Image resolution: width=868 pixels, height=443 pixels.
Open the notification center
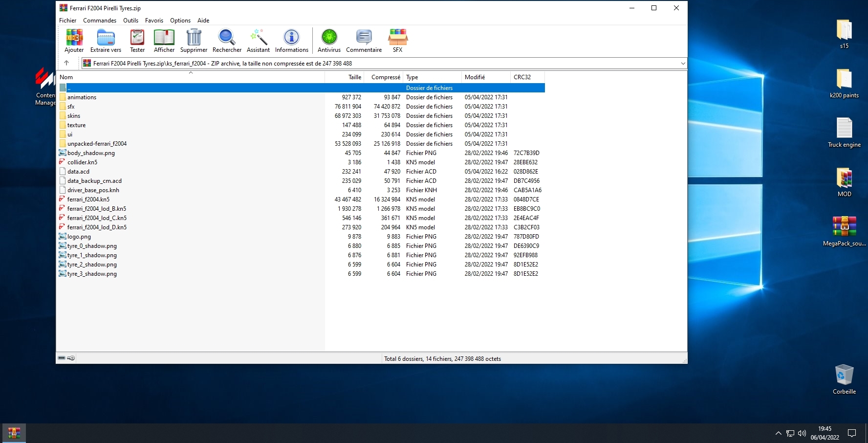[852, 433]
